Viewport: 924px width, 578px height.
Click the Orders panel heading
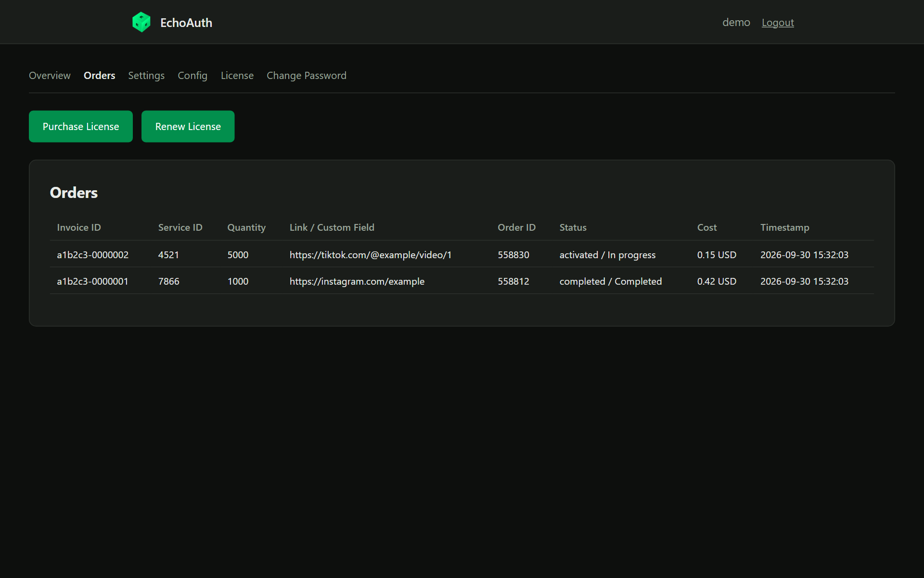pyautogui.click(x=74, y=193)
